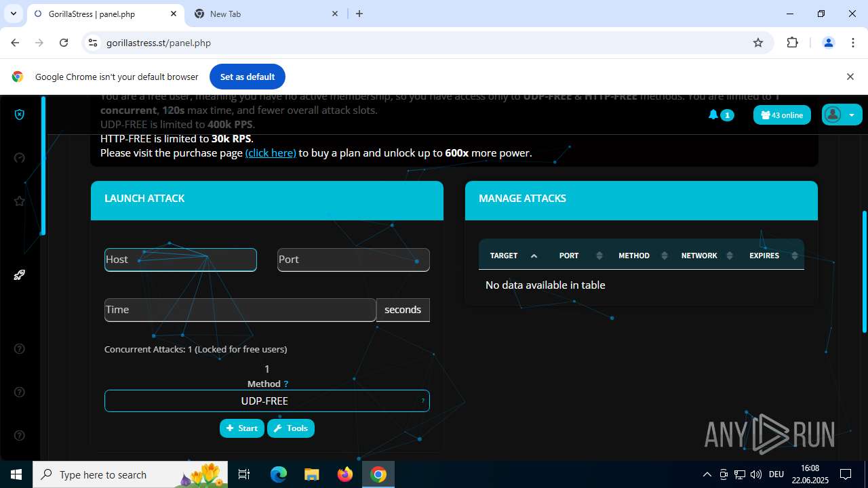The height and width of the screenshot is (488, 868).
Task: Go forward in browser history
Action: [39, 43]
